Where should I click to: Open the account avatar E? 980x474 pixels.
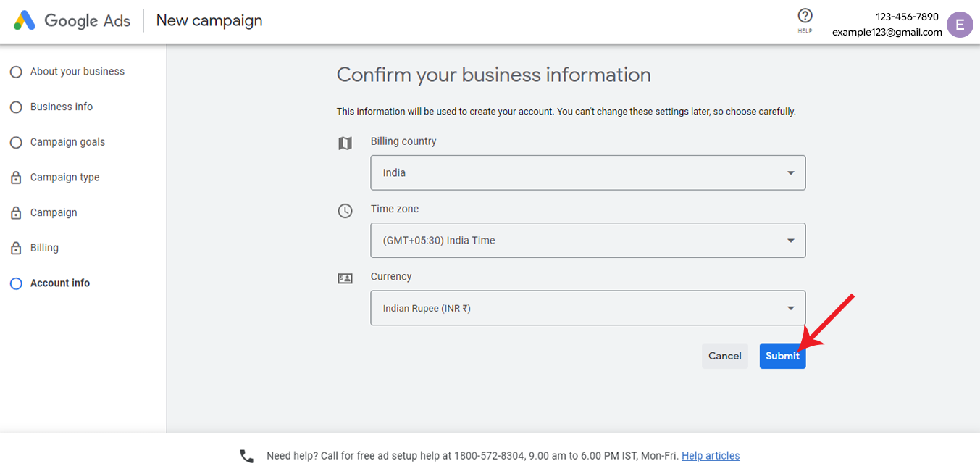pyautogui.click(x=960, y=25)
